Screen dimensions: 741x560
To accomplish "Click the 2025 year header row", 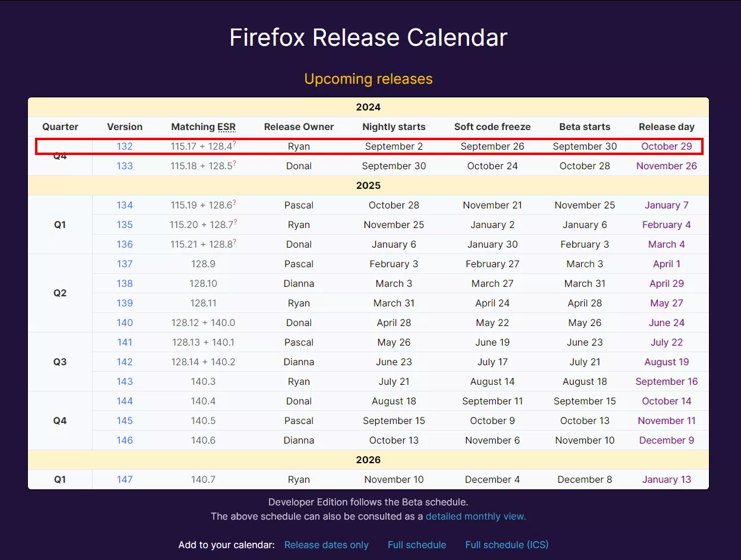I will [x=368, y=185].
